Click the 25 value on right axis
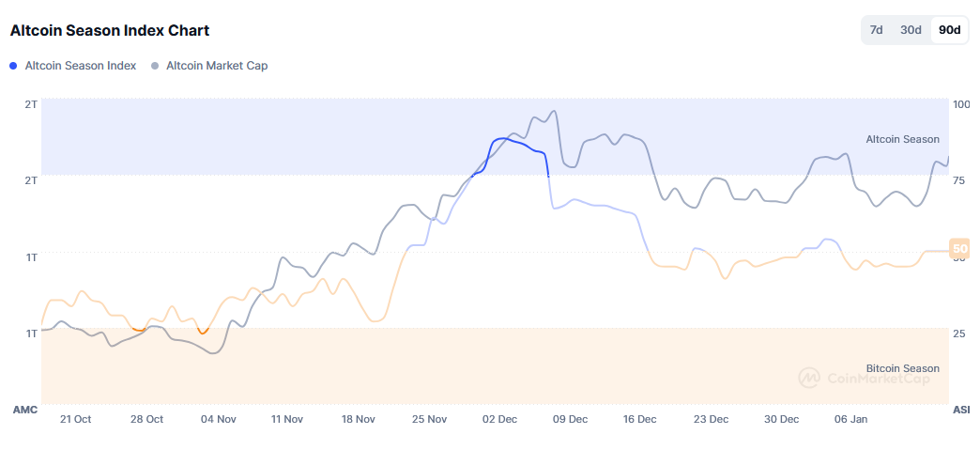 coord(958,334)
